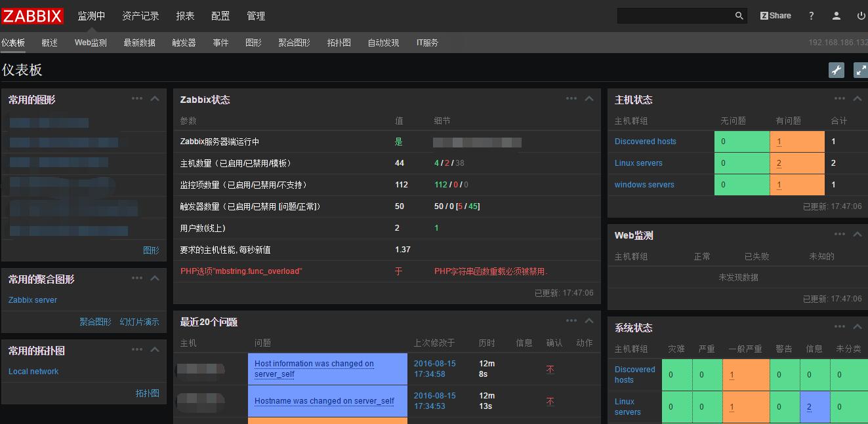Switch to the Web监测 submenu tab
This screenshot has width=868, height=424.
click(91, 43)
